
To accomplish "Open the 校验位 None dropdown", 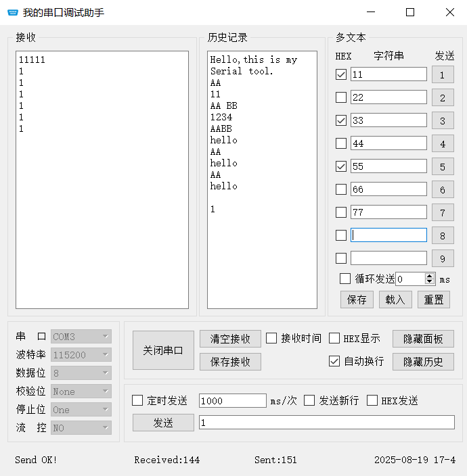I will coord(81,391).
